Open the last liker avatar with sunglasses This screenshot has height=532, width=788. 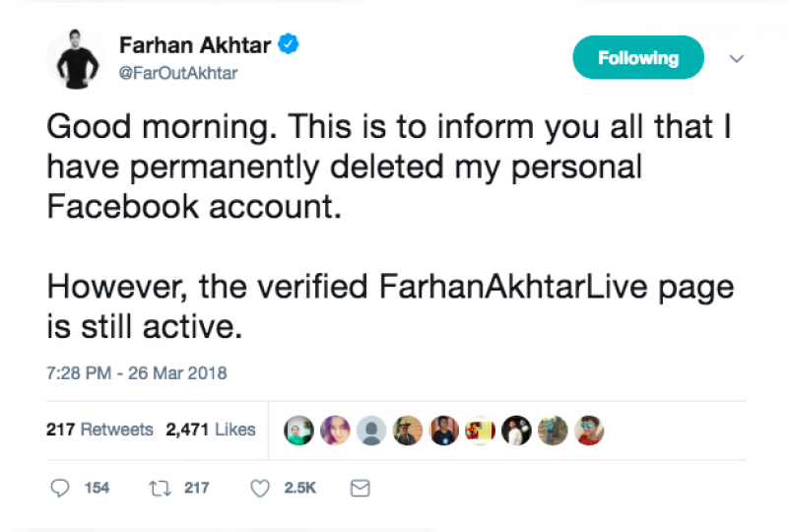click(x=589, y=431)
